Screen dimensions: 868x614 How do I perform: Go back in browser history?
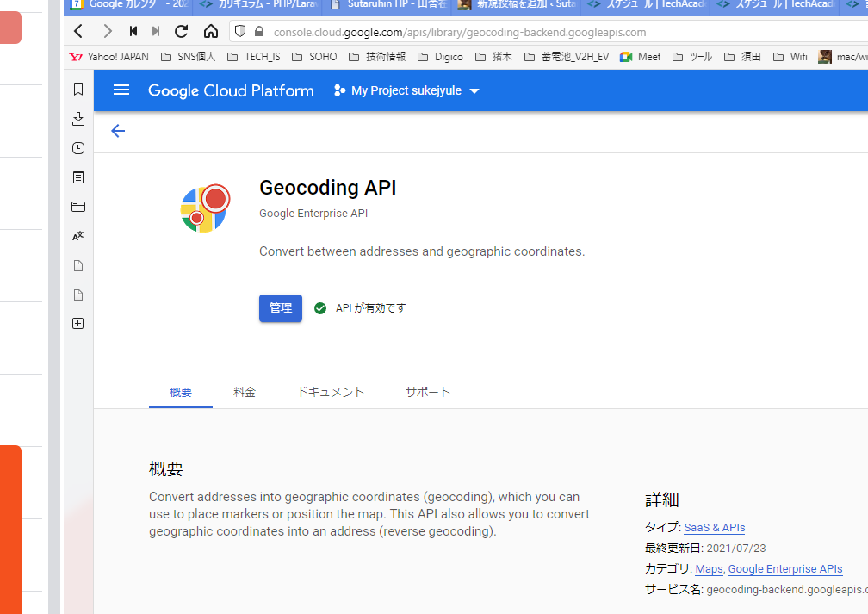[78, 32]
